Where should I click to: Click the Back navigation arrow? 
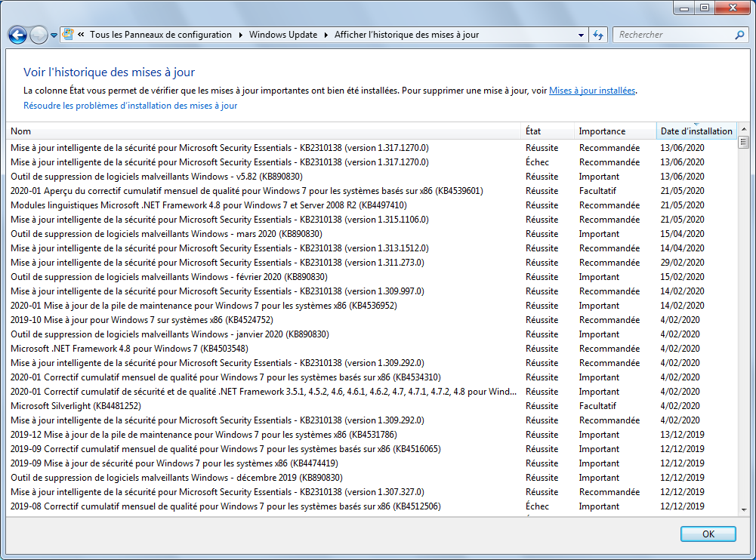tap(17, 35)
